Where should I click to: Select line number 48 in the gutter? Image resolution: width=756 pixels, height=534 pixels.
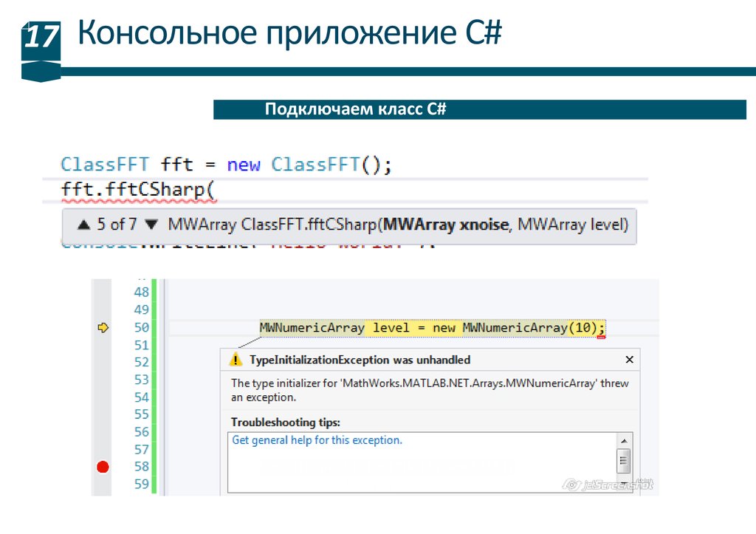[141, 292]
